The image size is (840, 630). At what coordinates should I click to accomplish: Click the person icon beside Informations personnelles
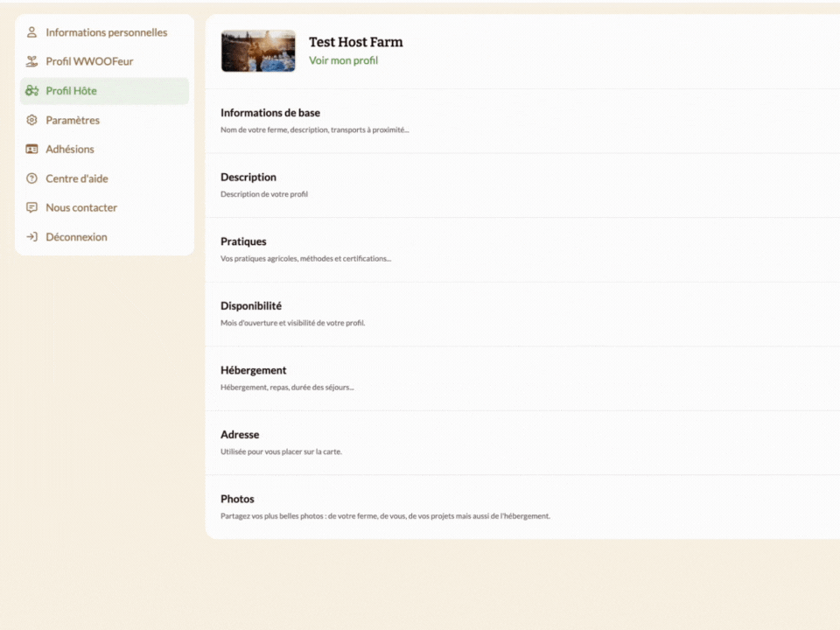point(31,32)
